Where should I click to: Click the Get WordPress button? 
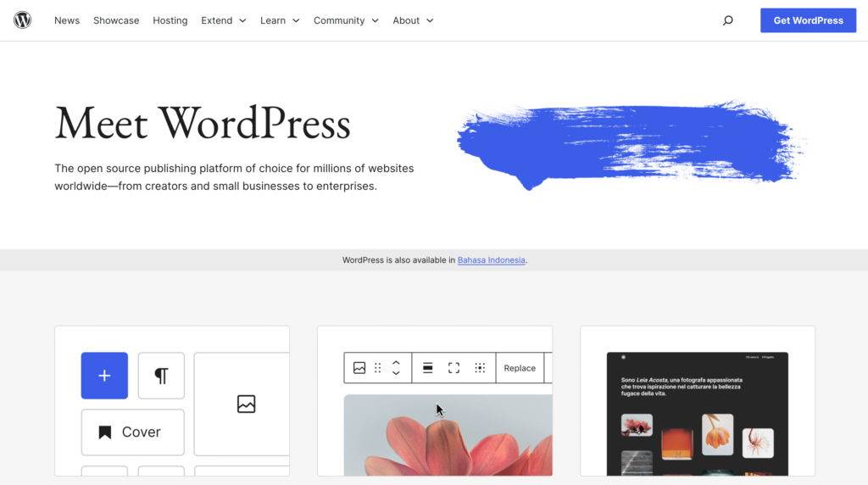[x=808, y=20]
